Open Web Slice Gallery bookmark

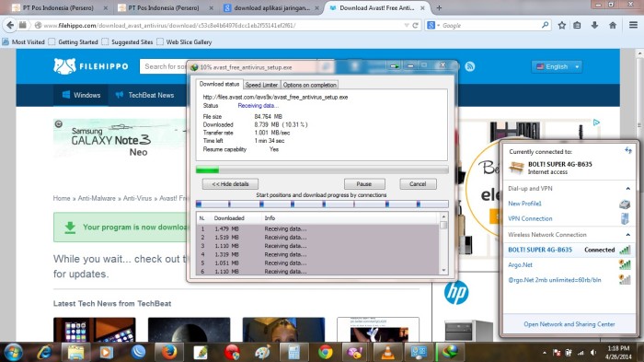click(x=184, y=42)
